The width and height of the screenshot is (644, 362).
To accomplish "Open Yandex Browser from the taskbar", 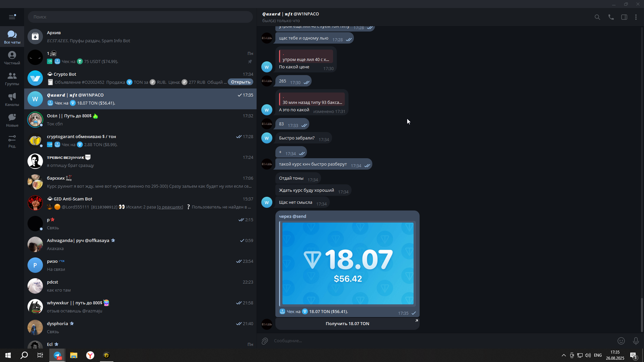I will tap(90, 355).
